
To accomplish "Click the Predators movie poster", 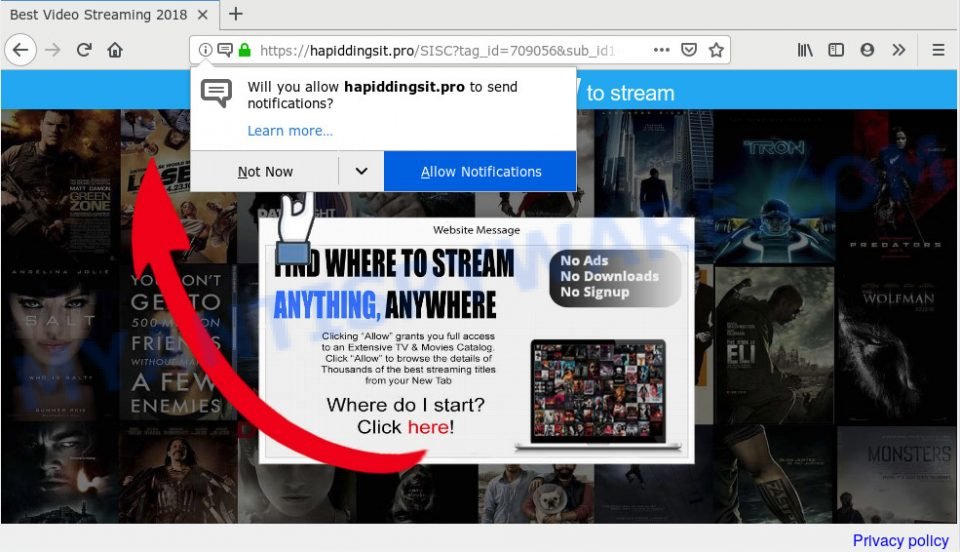I will coord(897,187).
